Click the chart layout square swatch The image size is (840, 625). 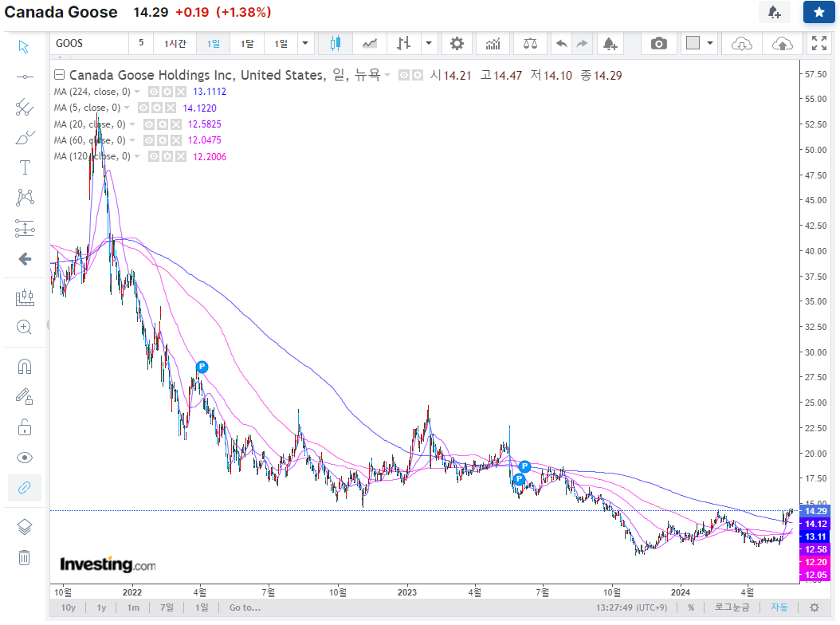693,43
